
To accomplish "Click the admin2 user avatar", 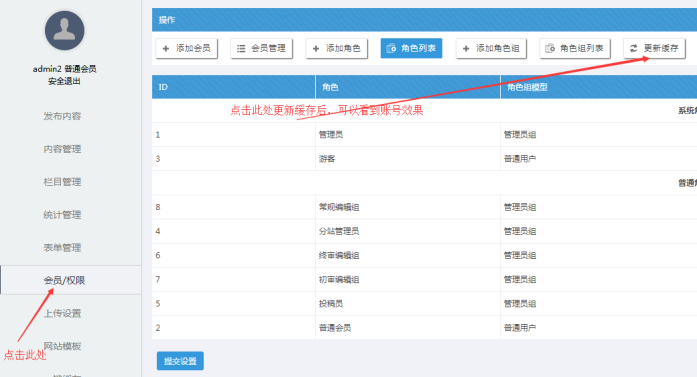I will (x=64, y=30).
